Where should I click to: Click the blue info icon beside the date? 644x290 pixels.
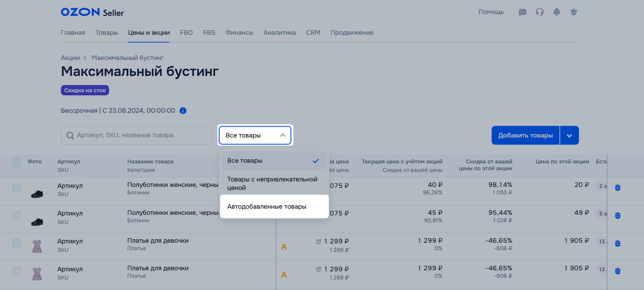coord(183,111)
